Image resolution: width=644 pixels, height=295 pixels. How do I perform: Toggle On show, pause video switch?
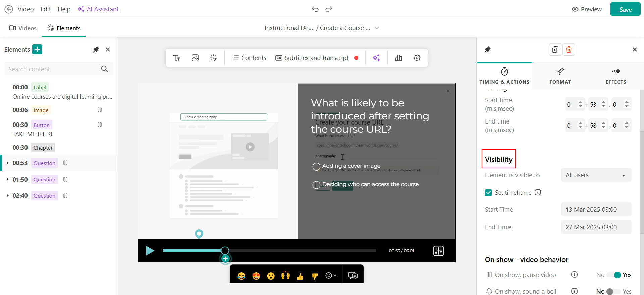pyautogui.click(x=614, y=275)
